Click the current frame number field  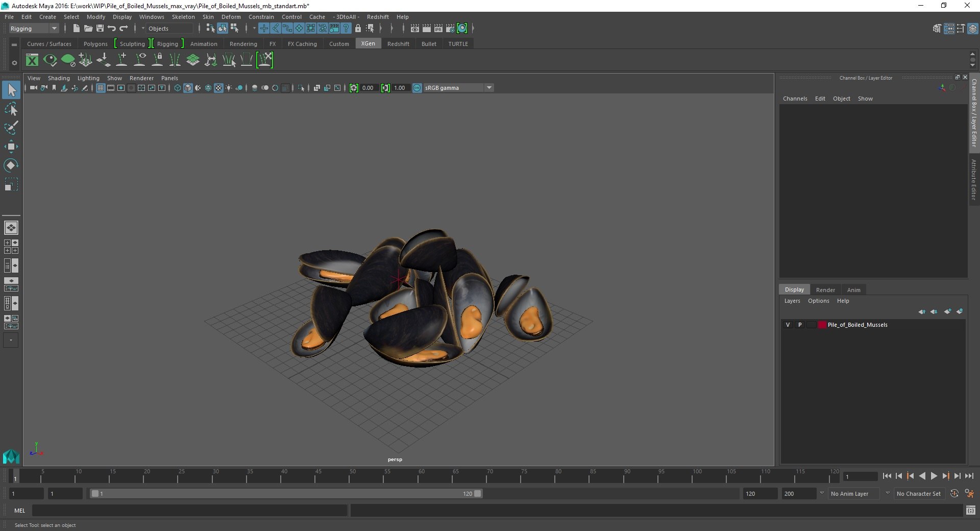click(861, 476)
